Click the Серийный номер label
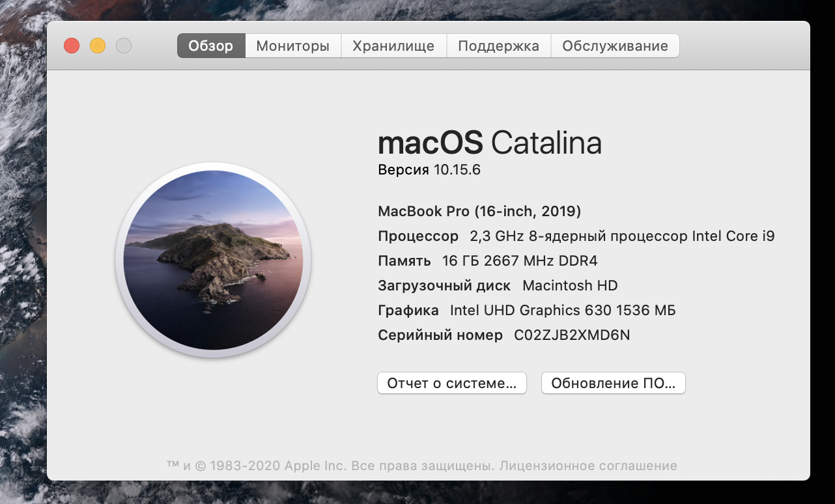The image size is (835, 504). coord(440,335)
